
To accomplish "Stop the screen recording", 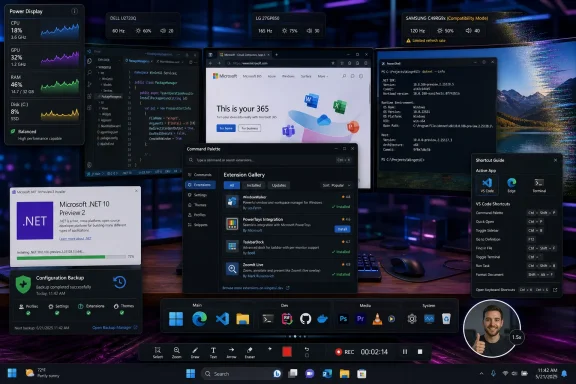I will tap(420, 352).
